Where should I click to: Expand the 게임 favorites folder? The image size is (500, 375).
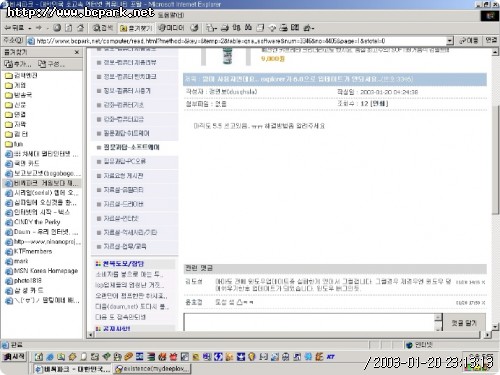click(15, 85)
